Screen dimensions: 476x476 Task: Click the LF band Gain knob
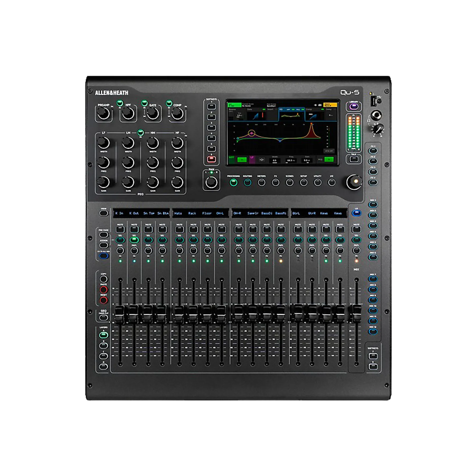pyautogui.click(x=104, y=182)
